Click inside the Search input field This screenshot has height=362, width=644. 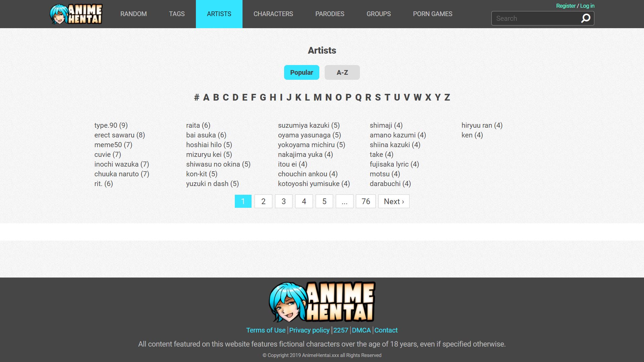tap(535, 18)
